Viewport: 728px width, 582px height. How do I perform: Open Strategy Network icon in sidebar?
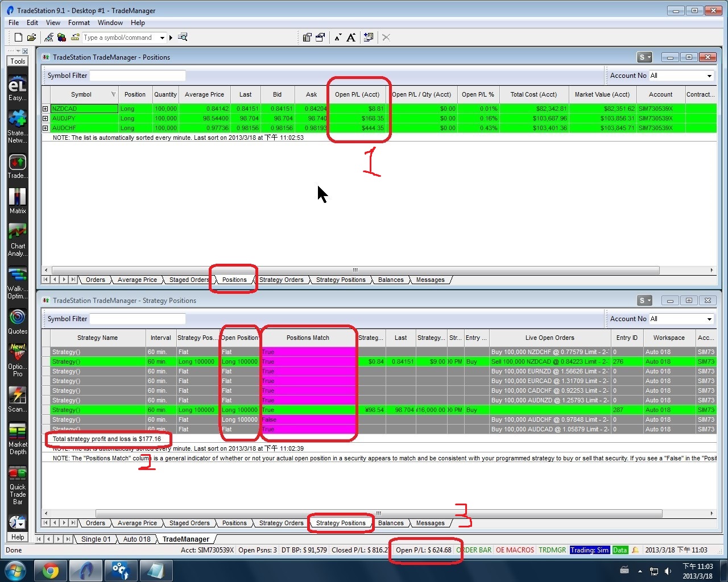click(x=17, y=126)
